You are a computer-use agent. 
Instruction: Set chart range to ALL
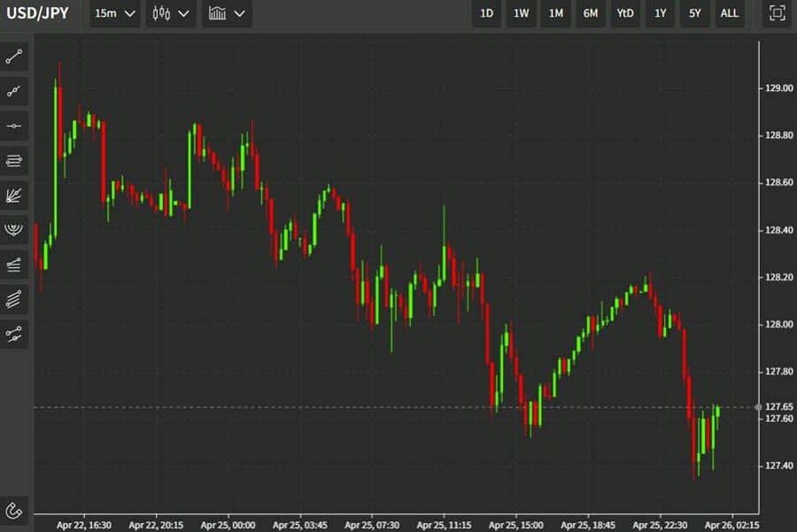pyautogui.click(x=730, y=13)
